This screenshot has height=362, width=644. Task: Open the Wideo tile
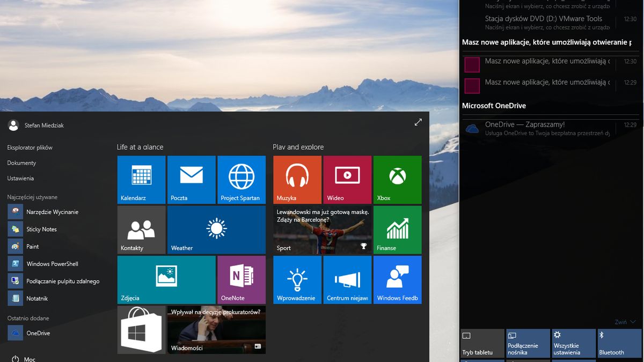tap(347, 180)
